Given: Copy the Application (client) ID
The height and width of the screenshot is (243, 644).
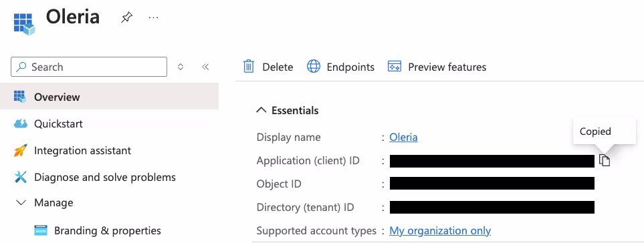Looking at the screenshot, I should pyautogui.click(x=604, y=161).
